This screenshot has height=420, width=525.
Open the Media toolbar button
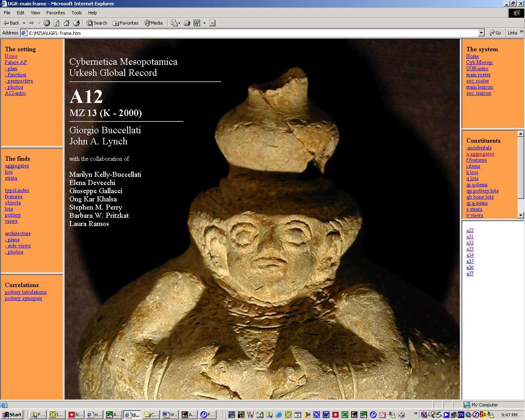point(153,23)
